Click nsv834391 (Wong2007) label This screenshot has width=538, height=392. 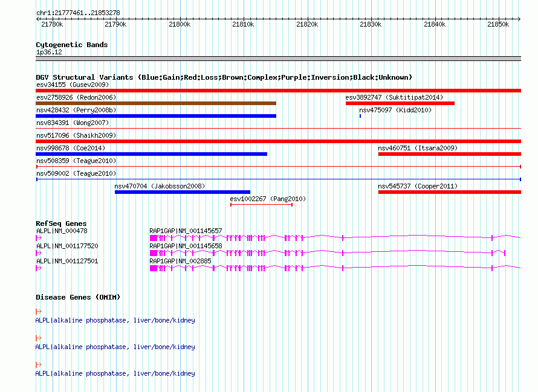click(73, 123)
